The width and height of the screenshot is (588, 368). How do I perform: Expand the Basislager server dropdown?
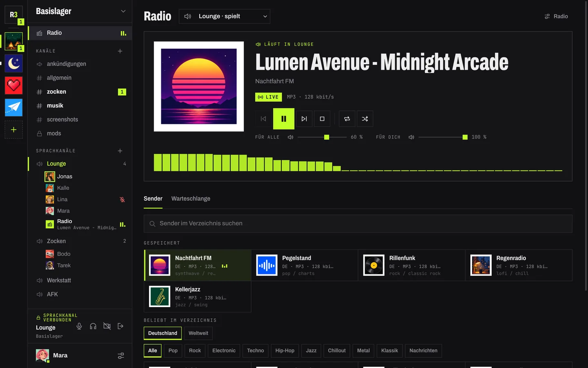click(x=123, y=11)
